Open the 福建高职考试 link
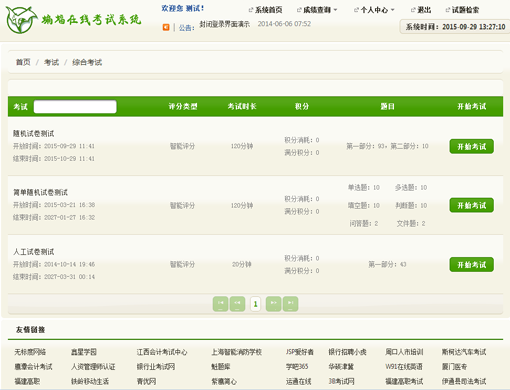The image size is (510, 390). (x=404, y=381)
